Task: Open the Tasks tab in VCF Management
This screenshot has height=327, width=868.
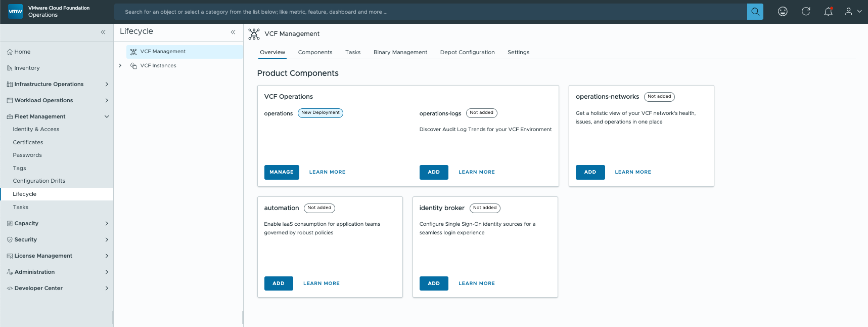Action: pyautogui.click(x=353, y=52)
